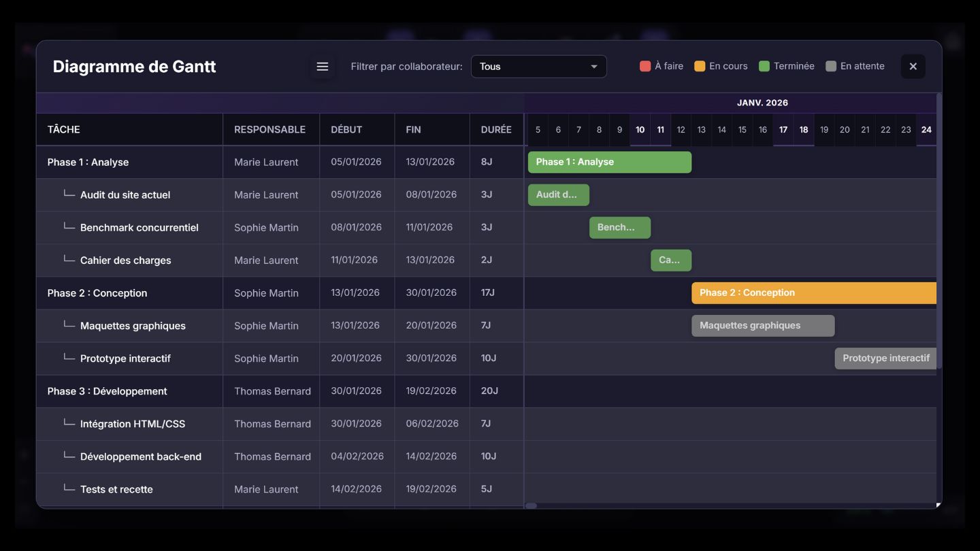Click day 17 in the timeline header

point(783,129)
